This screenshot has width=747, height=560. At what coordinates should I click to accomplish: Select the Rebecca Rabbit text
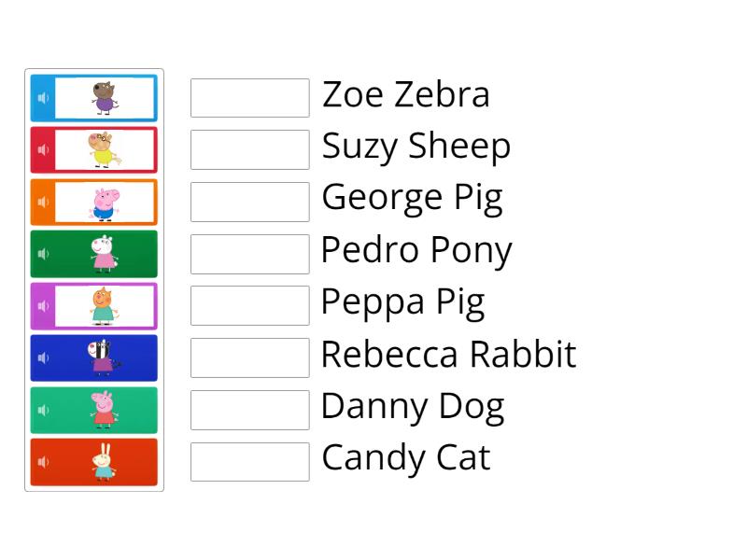pyautogui.click(x=449, y=355)
